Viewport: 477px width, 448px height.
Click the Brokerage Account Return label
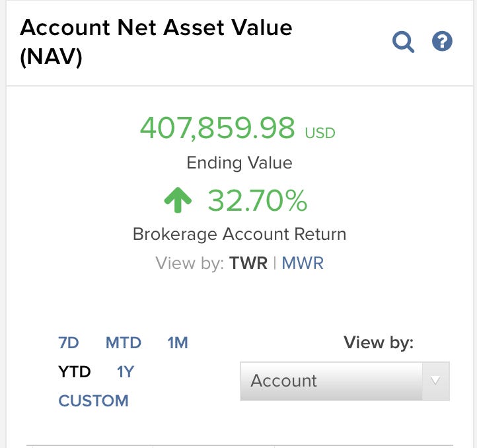point(239,235)
